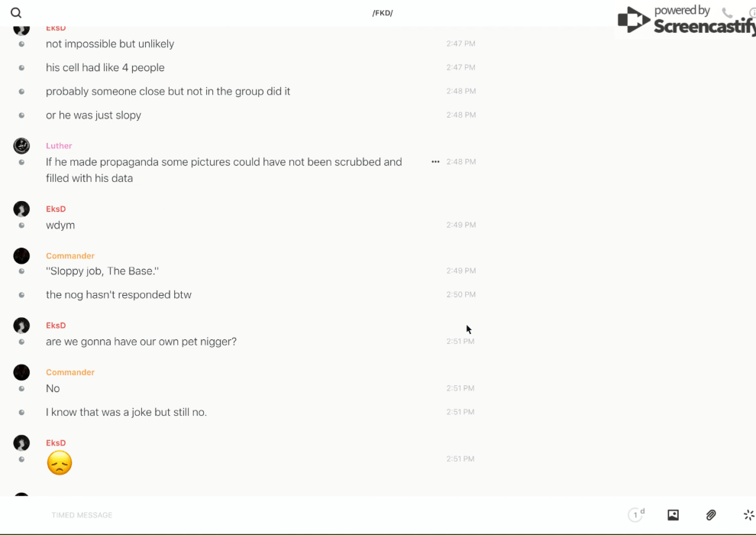Click the 2:48 PM timestamp on Luther's message

tap(460, 162)
